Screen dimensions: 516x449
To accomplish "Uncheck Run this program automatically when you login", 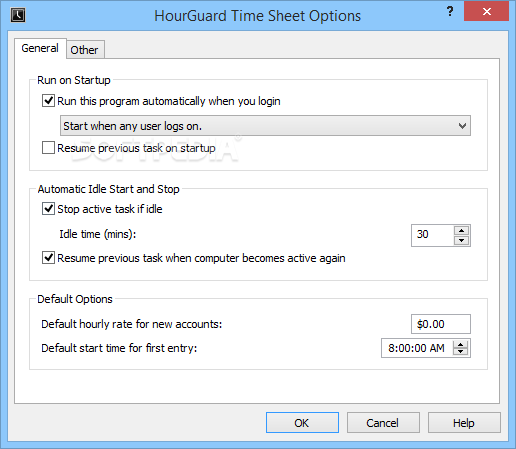I will (x=48, y=101).
